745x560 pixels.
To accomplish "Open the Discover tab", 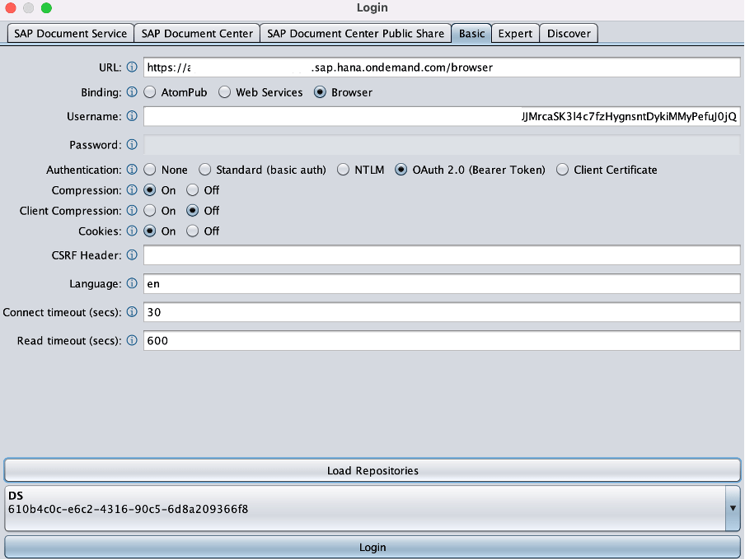I will pyautogui.click(x=569, y=34).
